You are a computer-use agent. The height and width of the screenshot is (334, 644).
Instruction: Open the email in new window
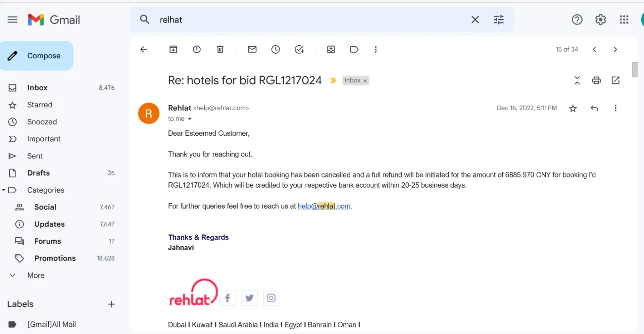coord(616,80)
